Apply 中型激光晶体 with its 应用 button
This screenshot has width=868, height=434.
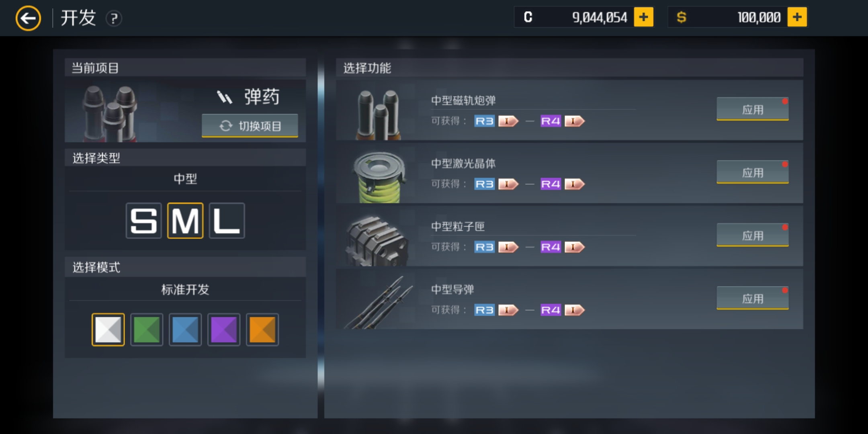click(x=752, y=172)
